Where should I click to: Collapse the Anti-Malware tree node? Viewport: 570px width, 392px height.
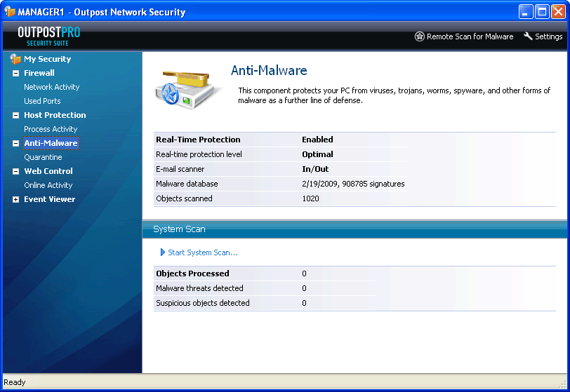click(15, 143)
